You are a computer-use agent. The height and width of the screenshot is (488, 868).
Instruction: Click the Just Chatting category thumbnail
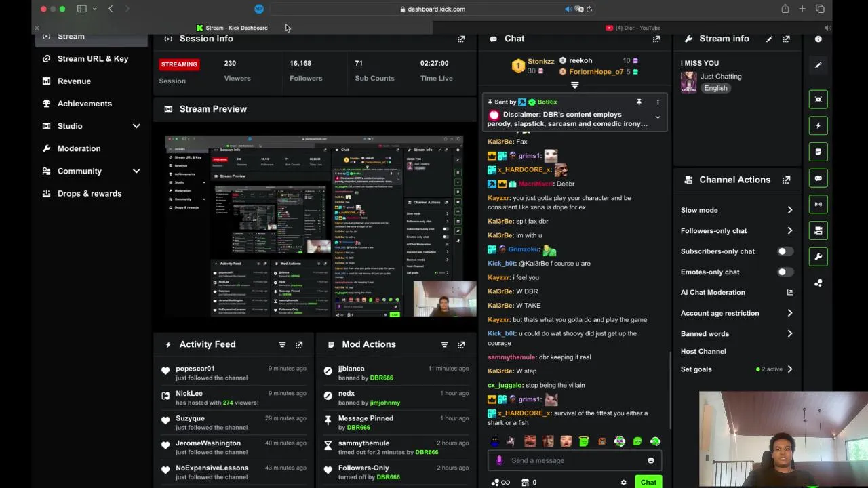point(689,82)
